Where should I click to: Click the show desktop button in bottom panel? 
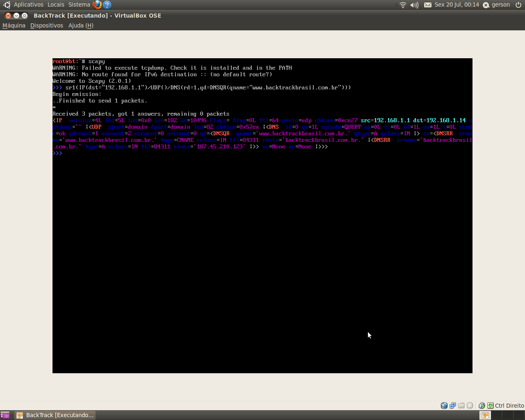(5, 415)
